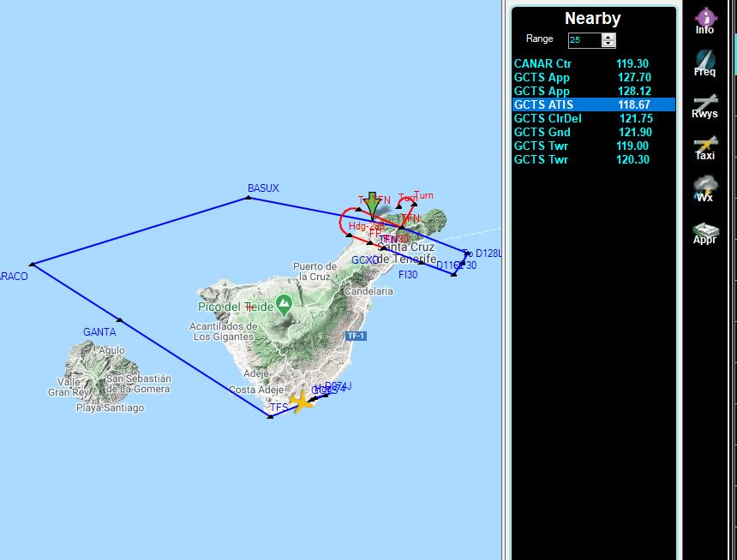Click the Costa Adeje label
The width and height of the screenshot is (737, 560).
[256, 390]
